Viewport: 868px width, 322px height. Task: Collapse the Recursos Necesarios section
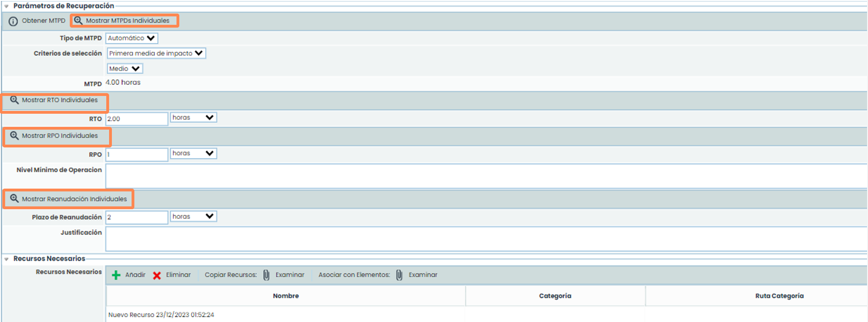tap(7, 259)
